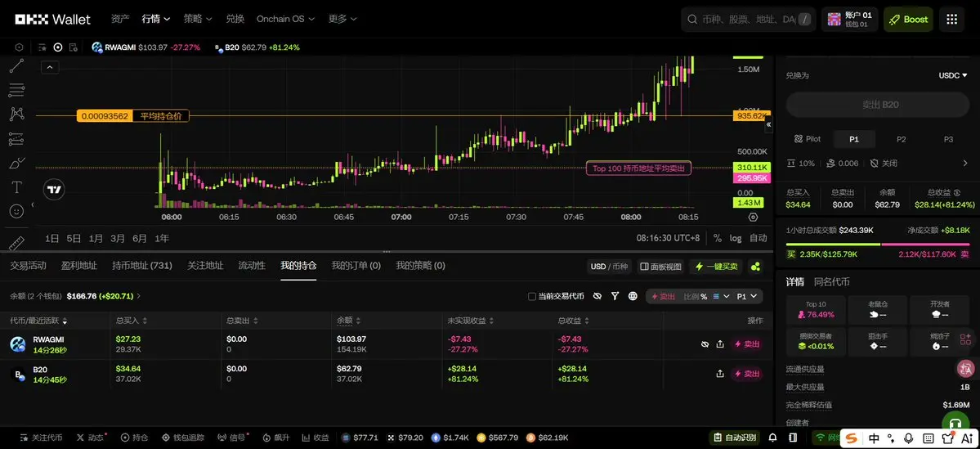Switch to the 持币地址 (731) tab
The height and width of the screenshot is (449, 980).
142,266
